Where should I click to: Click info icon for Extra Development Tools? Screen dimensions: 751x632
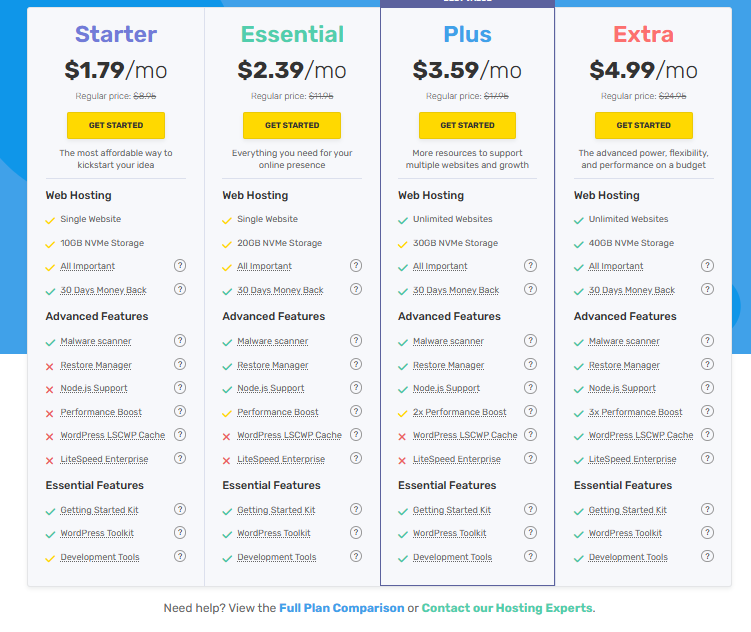707,556
